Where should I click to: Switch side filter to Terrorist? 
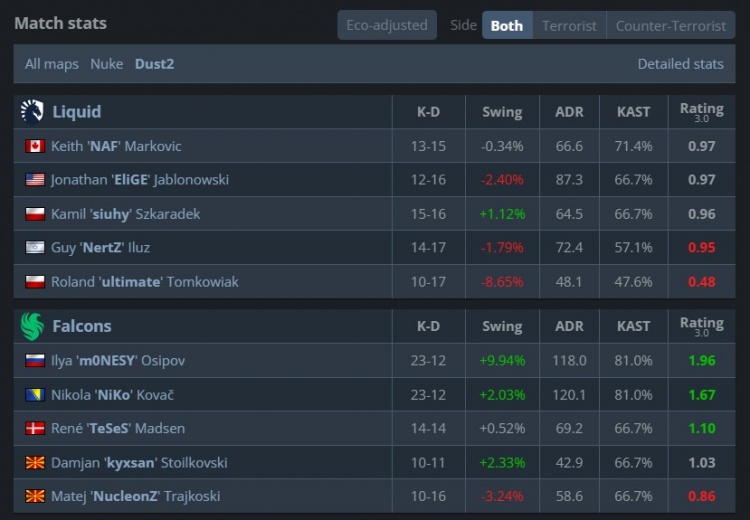[569, 25]
